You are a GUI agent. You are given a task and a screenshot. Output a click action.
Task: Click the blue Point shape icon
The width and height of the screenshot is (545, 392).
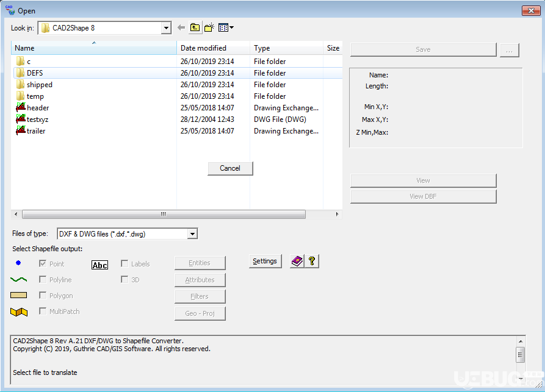click(x=18, y=263)
